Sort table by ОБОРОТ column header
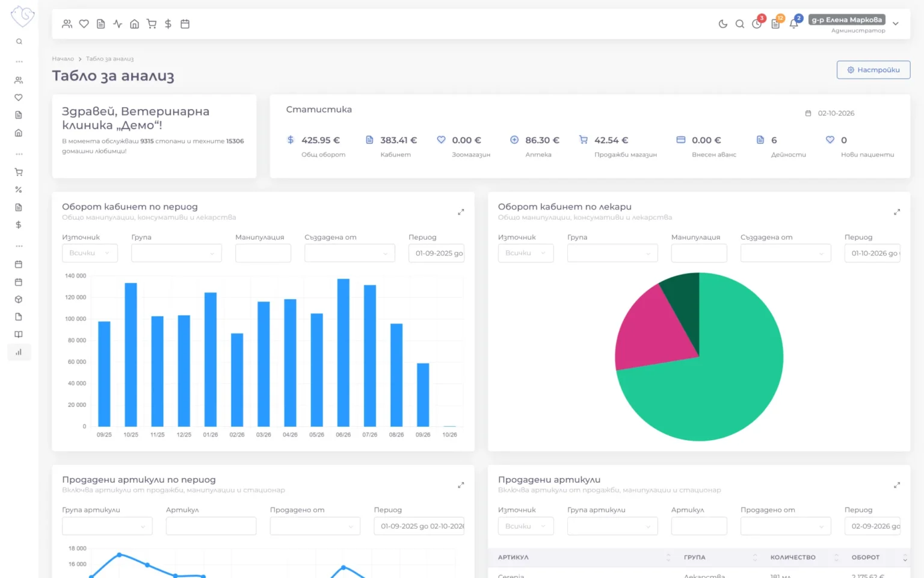Viewport: 924px width, 578px height. pos(865,558)
